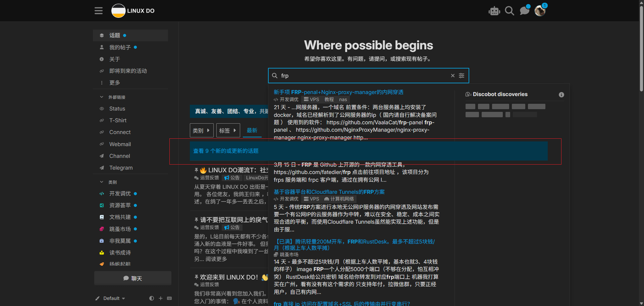Open the 资源荟萃 category
This screenshot has width=644, height=306.
coord(130,205)
